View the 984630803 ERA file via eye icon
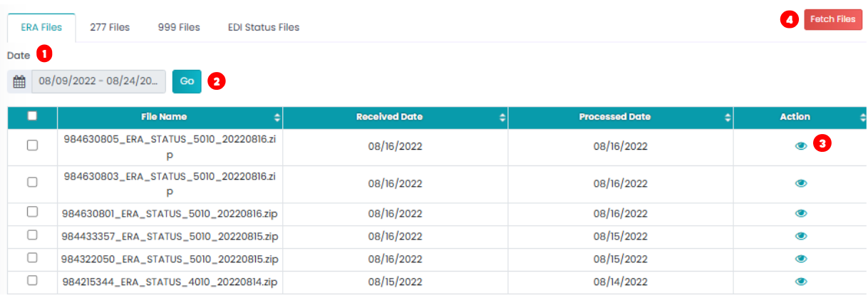This screenshot has width=868, height=298. (x=801, y=183)
